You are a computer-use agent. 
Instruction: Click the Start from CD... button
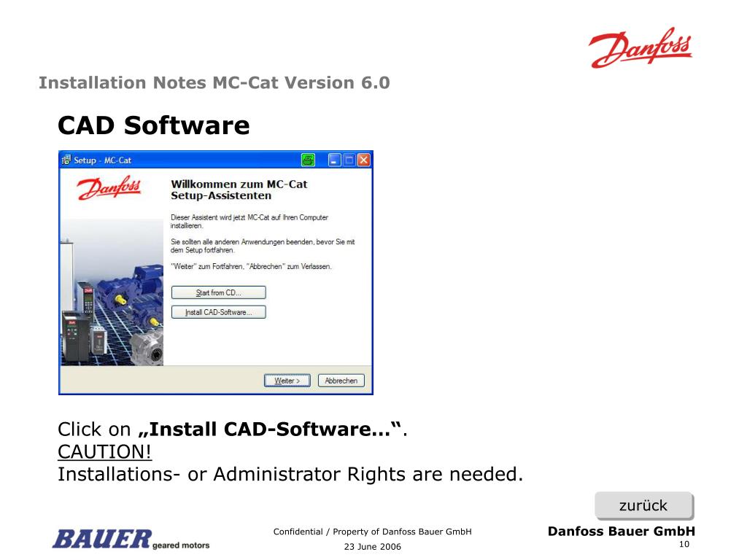[x=219, y=292]
